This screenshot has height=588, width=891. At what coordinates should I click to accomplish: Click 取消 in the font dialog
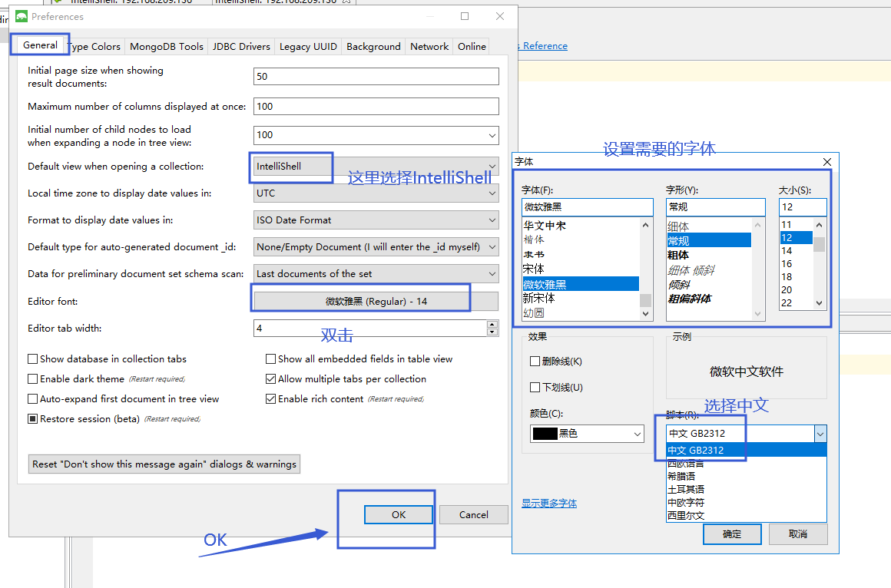[798, 534]
